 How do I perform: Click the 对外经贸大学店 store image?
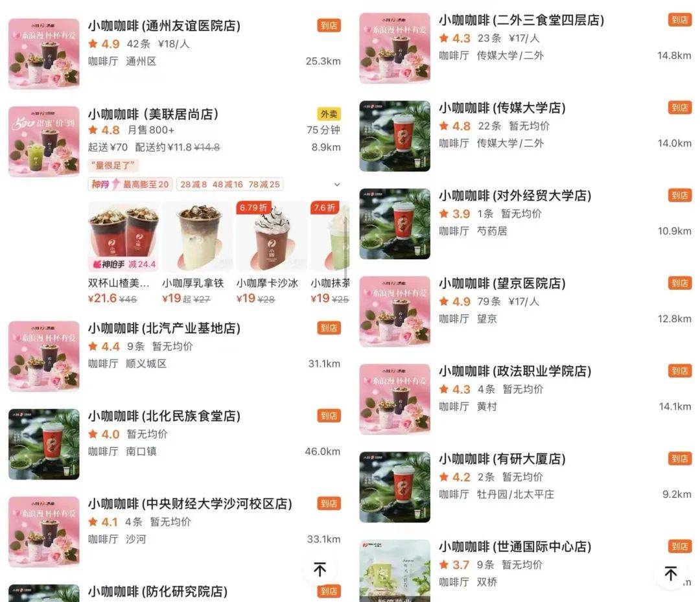pos(395,224)
